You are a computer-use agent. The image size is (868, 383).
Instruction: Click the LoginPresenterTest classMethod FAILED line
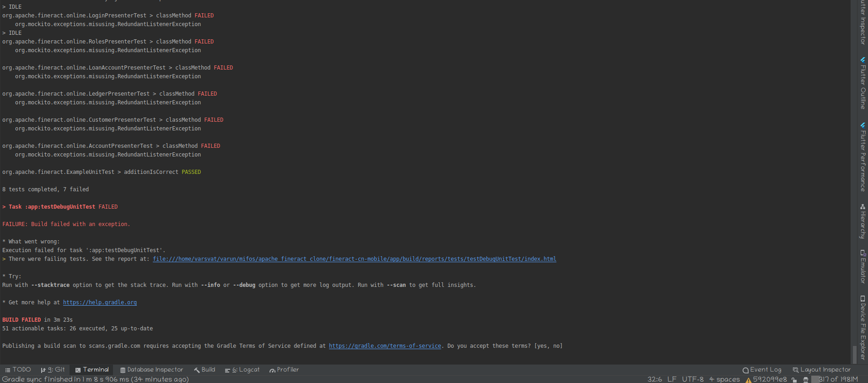(x=108, y=16)
